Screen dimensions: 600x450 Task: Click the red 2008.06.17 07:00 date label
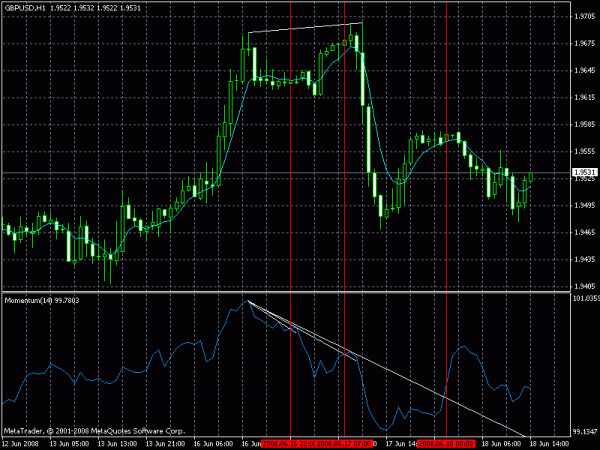[344, 444]
